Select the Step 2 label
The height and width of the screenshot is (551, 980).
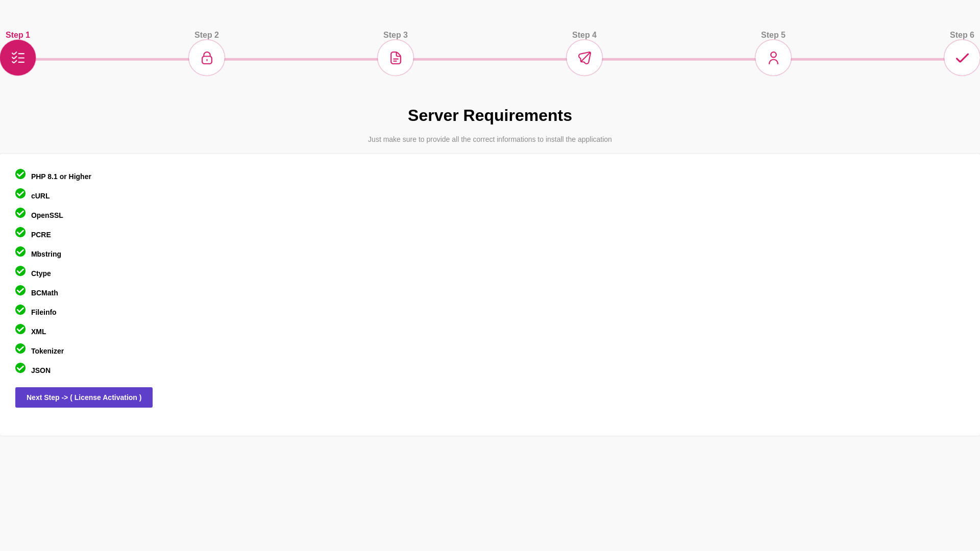tap(207, 35)
